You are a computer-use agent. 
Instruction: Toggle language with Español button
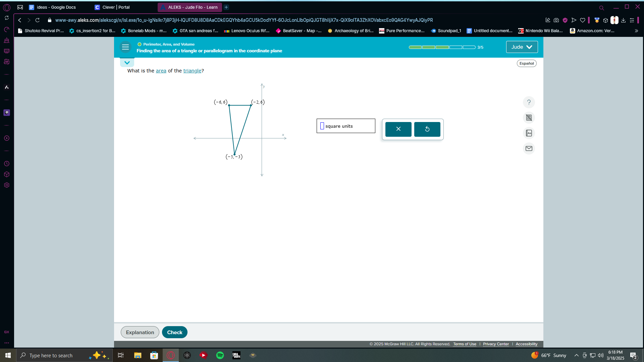pos(526,63)
